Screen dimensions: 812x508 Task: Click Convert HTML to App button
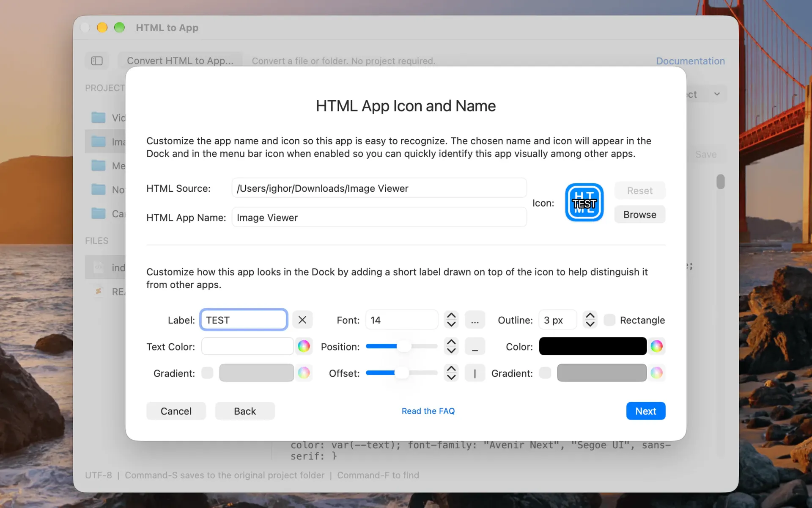(180, 61)
